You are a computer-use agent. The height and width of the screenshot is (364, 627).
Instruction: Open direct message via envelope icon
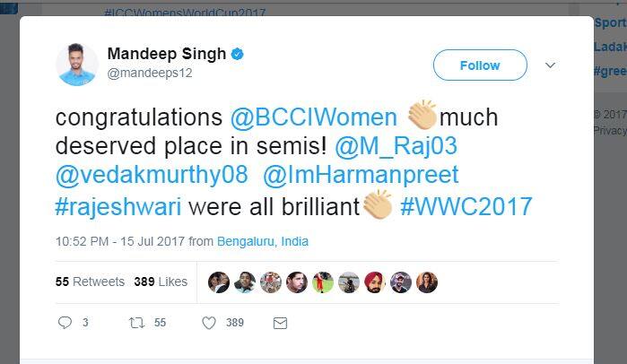tap(280, 323)
